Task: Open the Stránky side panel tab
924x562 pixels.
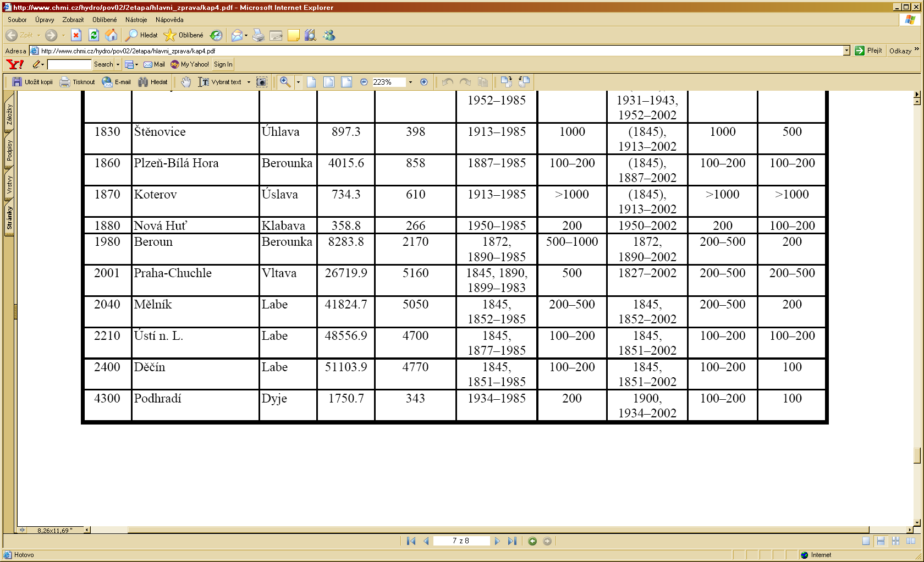Action: tap(9, 218)
